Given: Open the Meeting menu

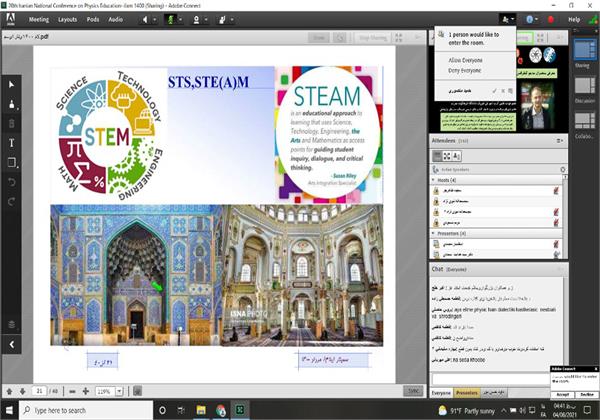Looking at the screenshot, I should (38, 19).
